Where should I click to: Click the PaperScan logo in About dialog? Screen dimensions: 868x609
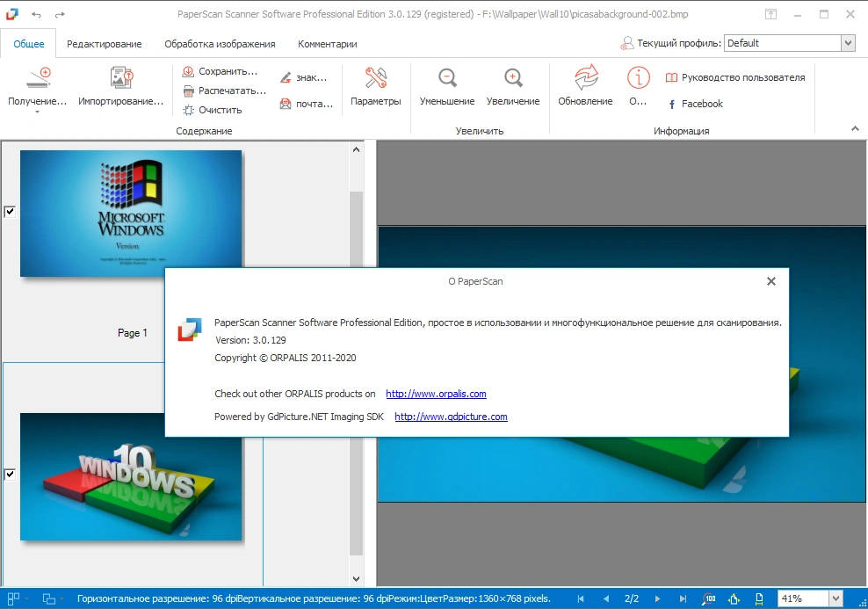(189, 330)
